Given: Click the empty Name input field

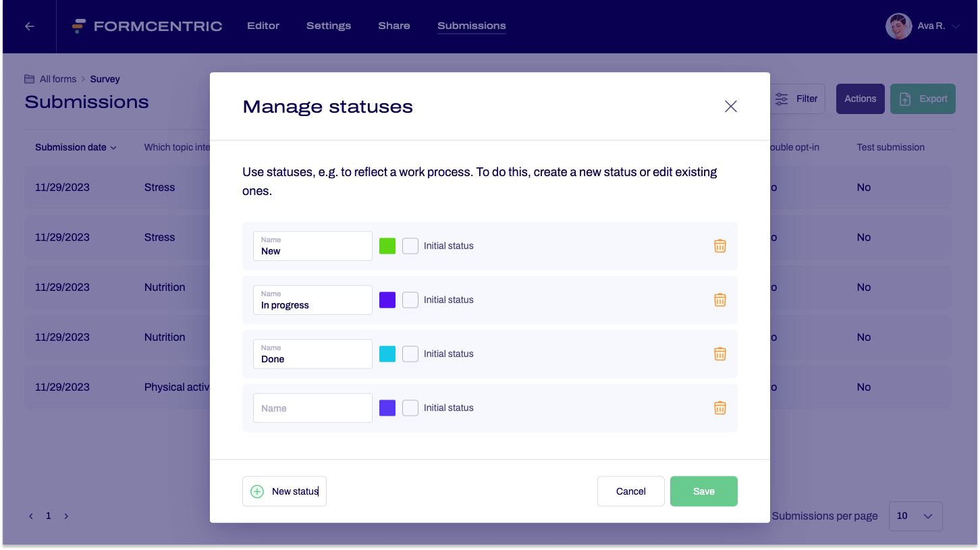Looking at the screenshot, I should pyautogui.click(x=312, y=408).
